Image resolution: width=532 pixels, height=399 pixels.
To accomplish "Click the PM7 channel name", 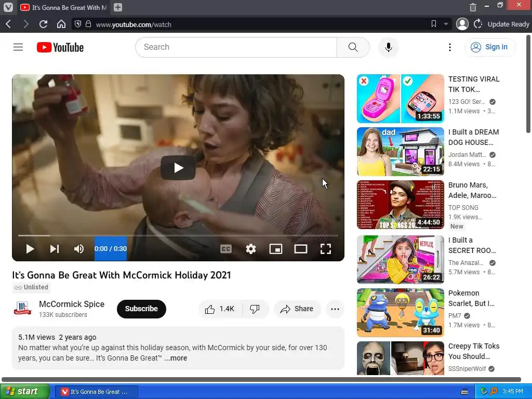I will 455,315.
